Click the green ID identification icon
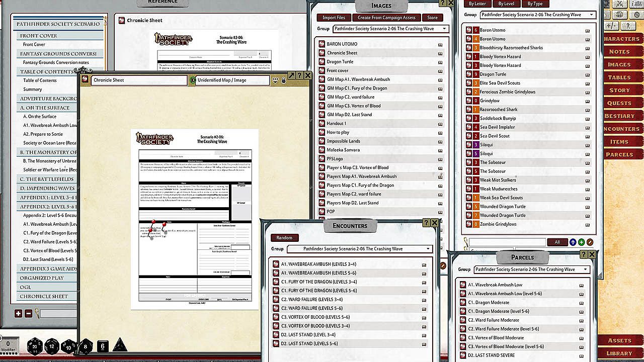The height and width of the screenshot is (362, 644). (193, 80)
